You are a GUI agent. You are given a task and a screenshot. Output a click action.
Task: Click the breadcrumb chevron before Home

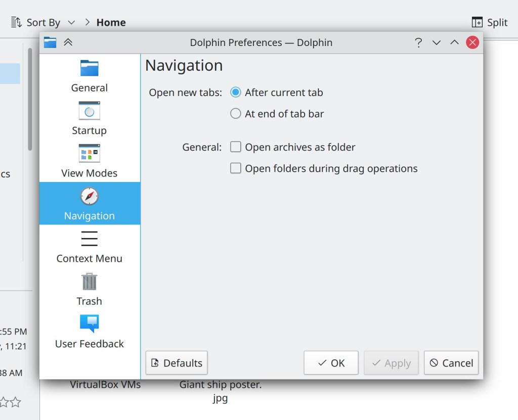point(88,22)
